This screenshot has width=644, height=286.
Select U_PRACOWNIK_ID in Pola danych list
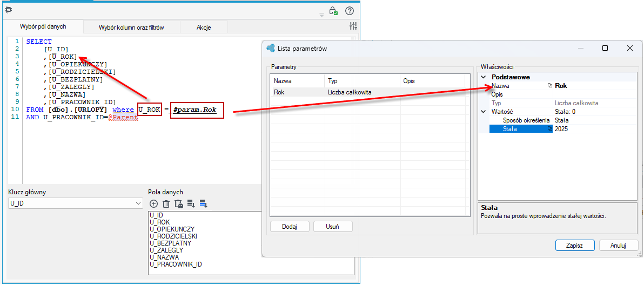tap(176, 264)
